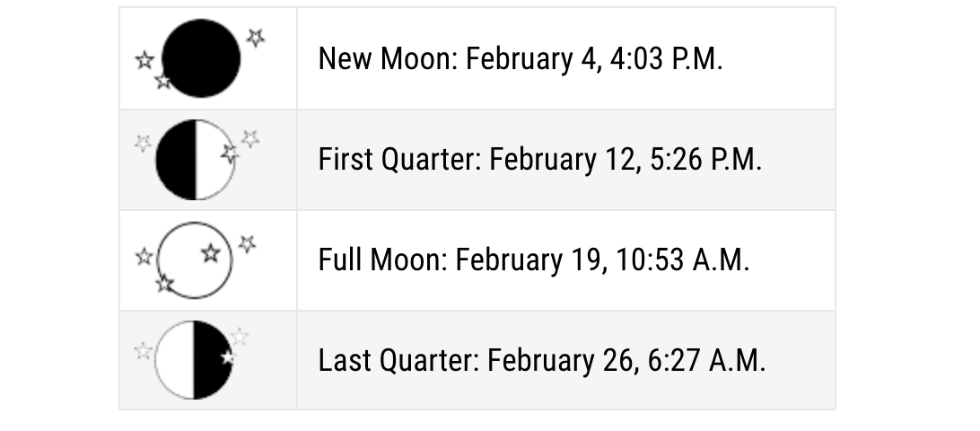The height and width of the screenshot is (431, 980).
Task: Click the star to the right of Full Moon
Action: [x=247, y=243]
